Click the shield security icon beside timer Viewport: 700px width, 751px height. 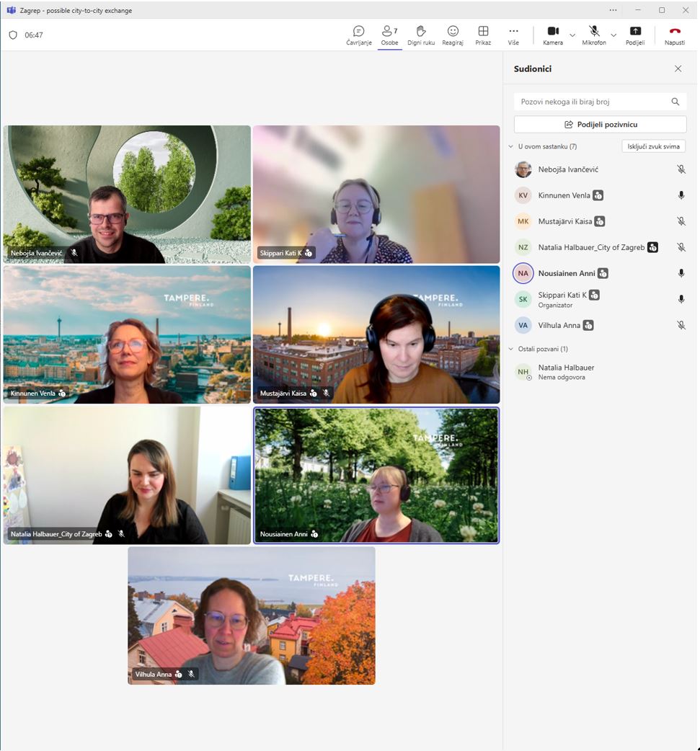pos(13,35)
